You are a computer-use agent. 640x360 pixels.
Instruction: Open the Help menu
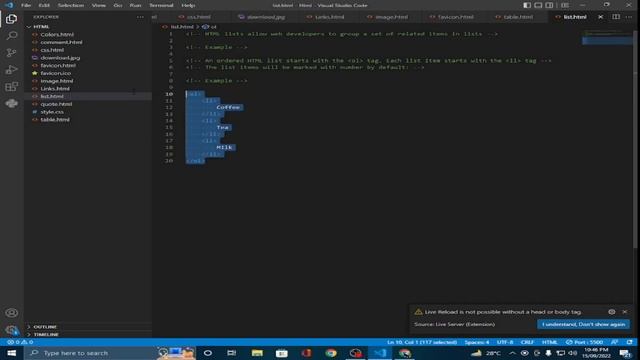(188, 5)
